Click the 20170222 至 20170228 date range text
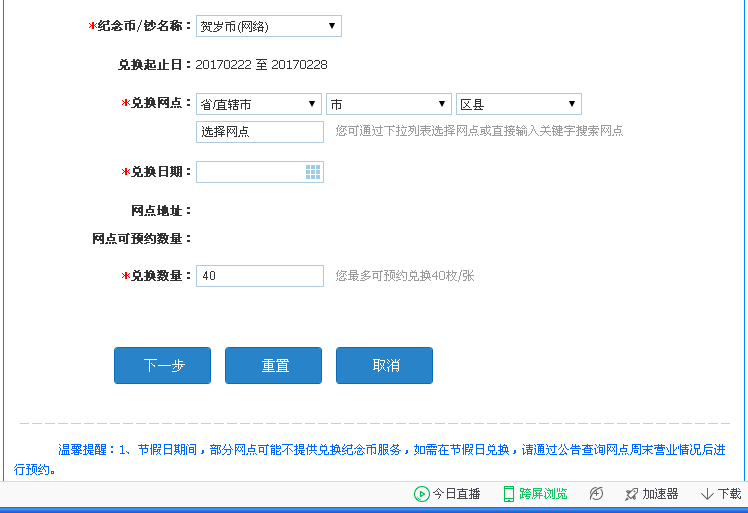 tap(261, 65)
